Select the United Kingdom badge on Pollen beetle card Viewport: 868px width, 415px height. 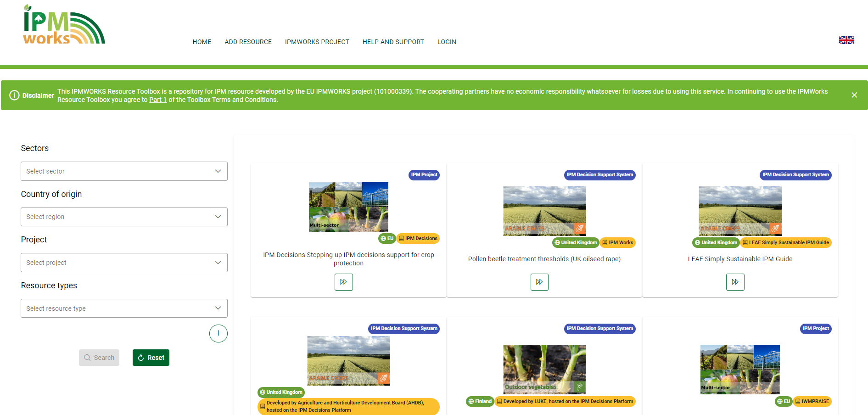pos(575,242)
